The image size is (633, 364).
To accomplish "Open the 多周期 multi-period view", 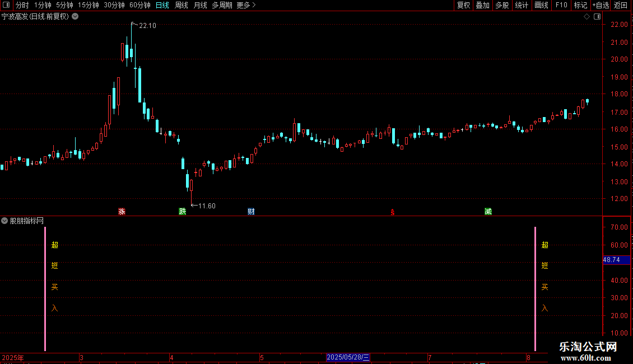I will tap(222, 5).
